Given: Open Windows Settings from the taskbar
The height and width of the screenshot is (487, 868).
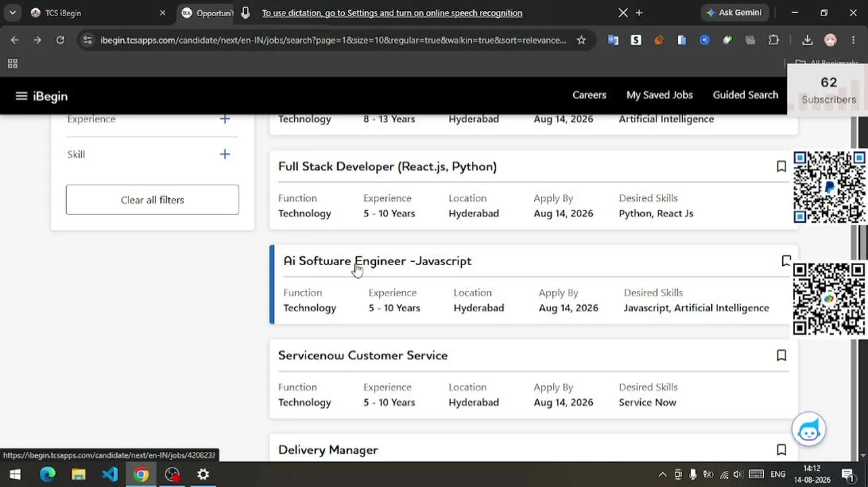Looking at the screenshot, I should click(203, 474).
